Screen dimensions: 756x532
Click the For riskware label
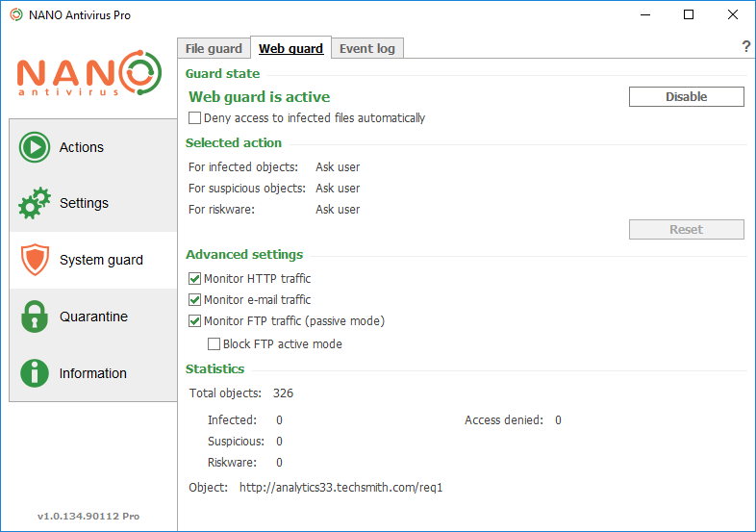(221, 210)
